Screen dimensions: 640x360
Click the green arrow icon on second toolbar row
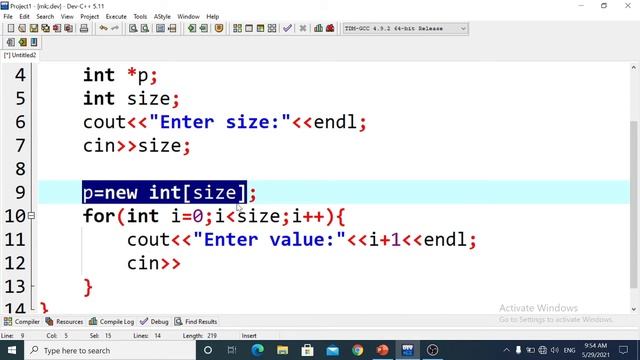(22, 42)
